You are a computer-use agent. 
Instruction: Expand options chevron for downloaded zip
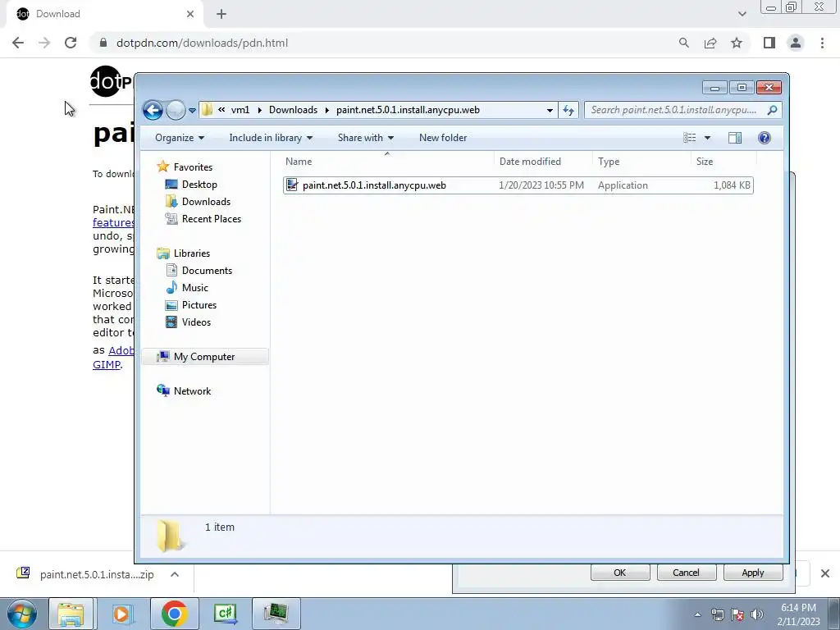(175, 574)
